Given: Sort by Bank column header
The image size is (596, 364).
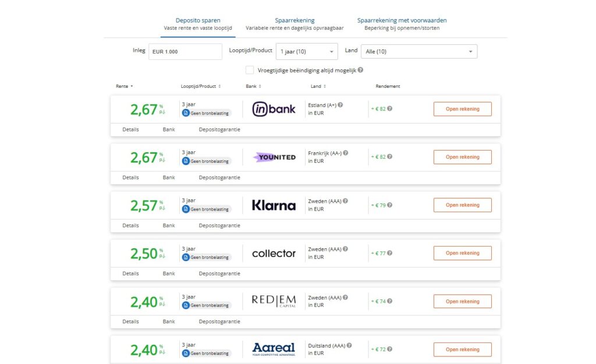Looking at the screenshot, I should pos(253,86).
